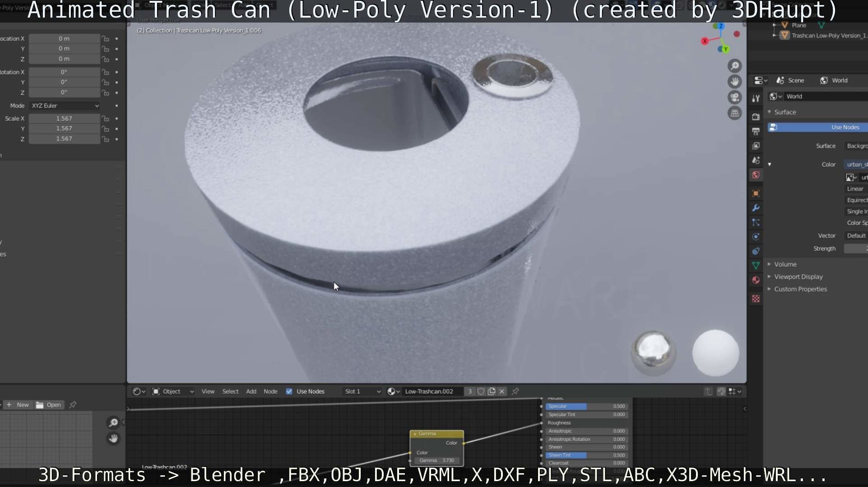868x487 pixels.
Task: Open the Output properties tab
Action: (756, 131)
